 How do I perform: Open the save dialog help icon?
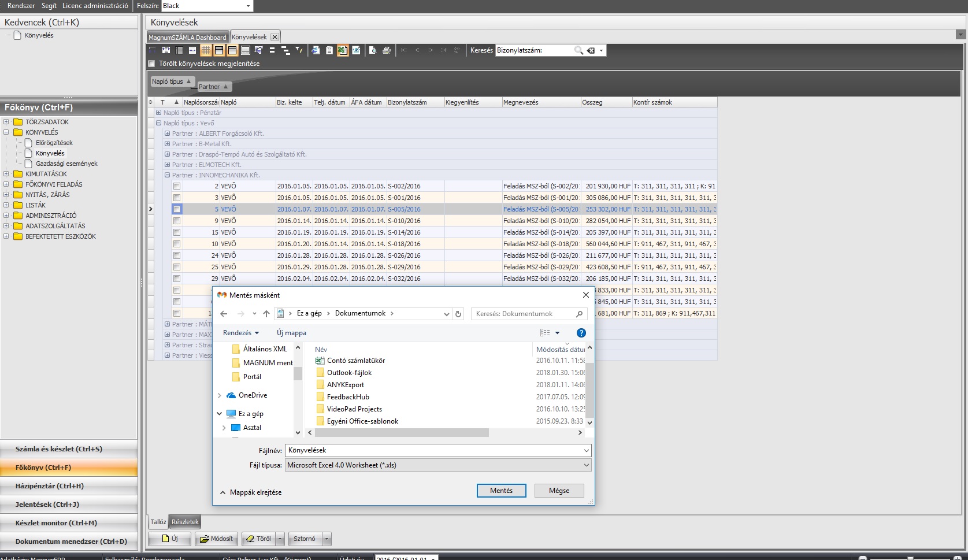(581, 333)
